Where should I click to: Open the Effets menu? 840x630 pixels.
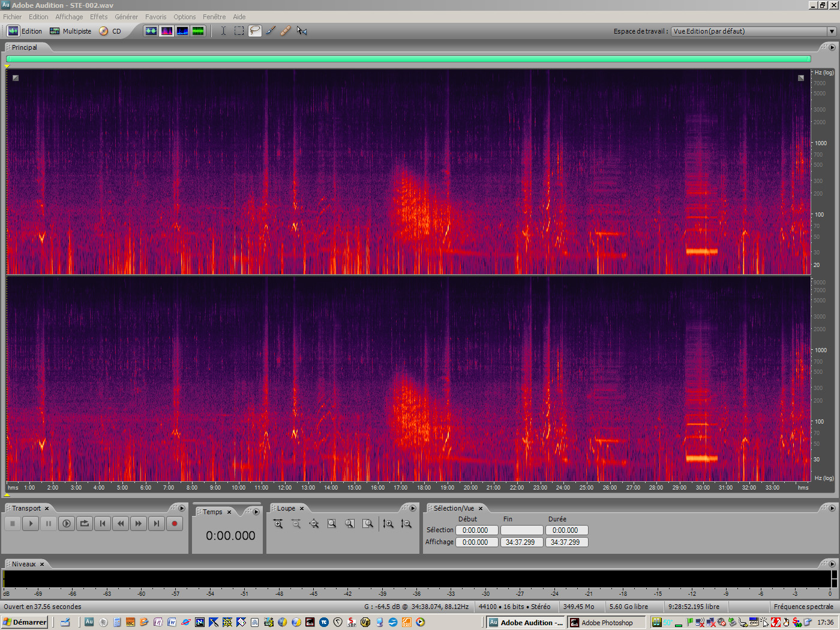98,16
